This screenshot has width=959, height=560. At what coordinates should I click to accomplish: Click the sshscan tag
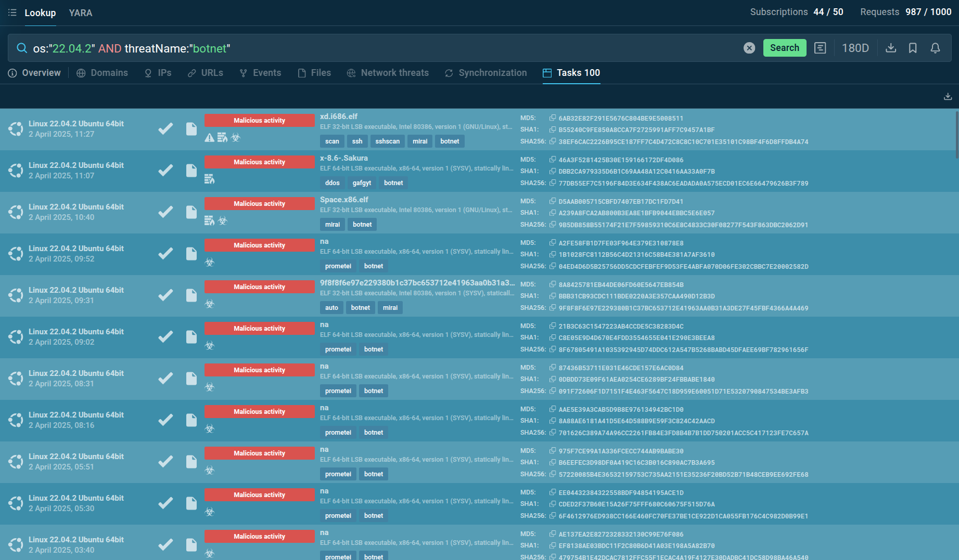387,141
